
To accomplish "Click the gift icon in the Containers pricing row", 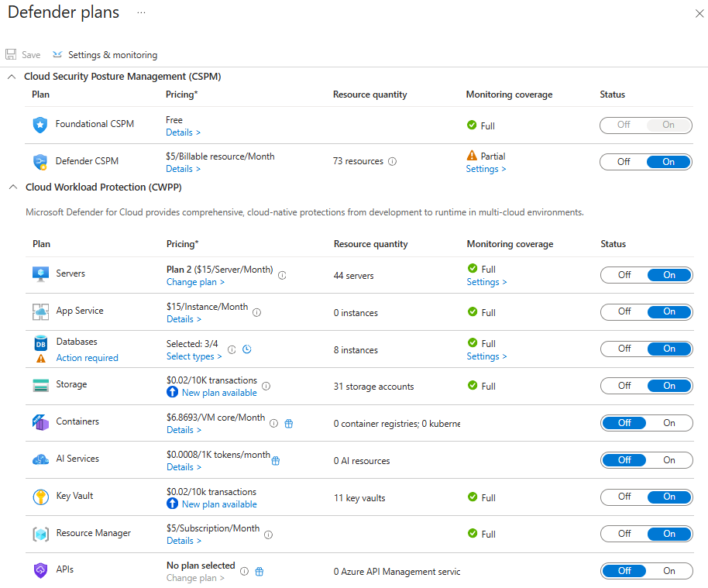I will (x=288, y=424).
